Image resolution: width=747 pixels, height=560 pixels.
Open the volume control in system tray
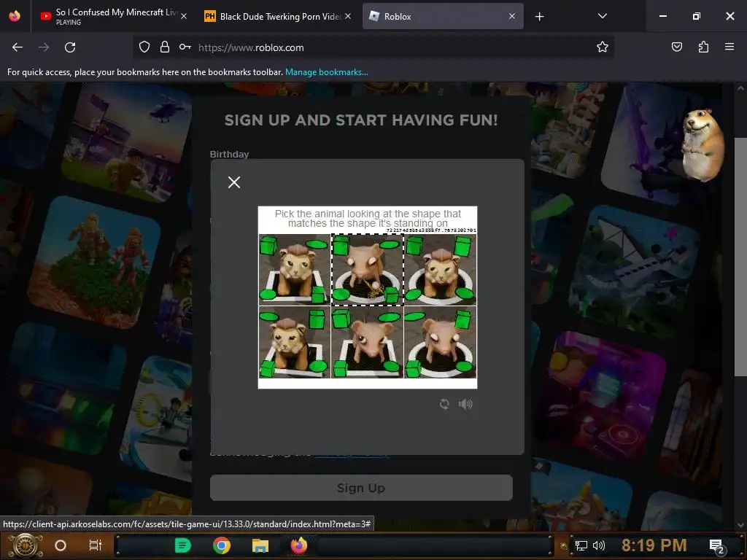point(599,545)
